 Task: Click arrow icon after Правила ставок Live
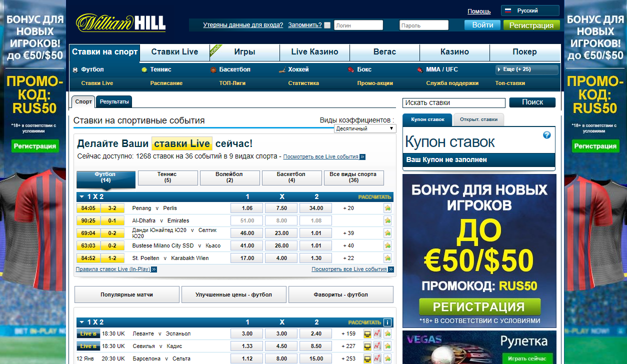point(154,269)
